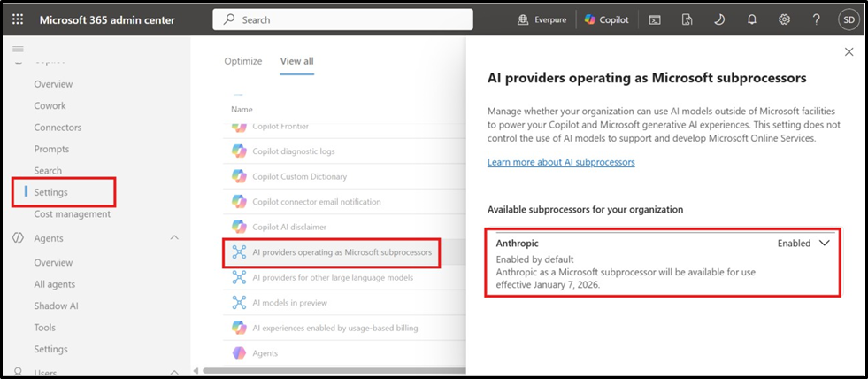Click Everpure organization globe icon
The width and height of the screenshot is (868, 379).
523,20
